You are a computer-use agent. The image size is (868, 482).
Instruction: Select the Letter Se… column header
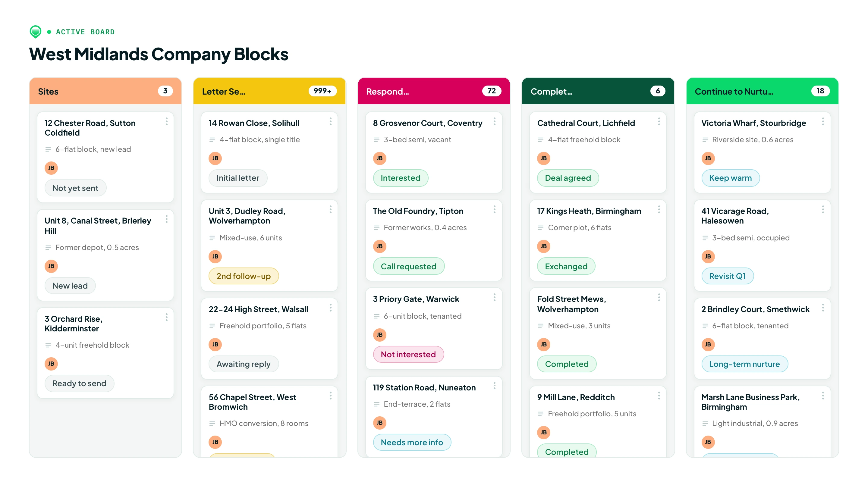(x=269, y=91)
